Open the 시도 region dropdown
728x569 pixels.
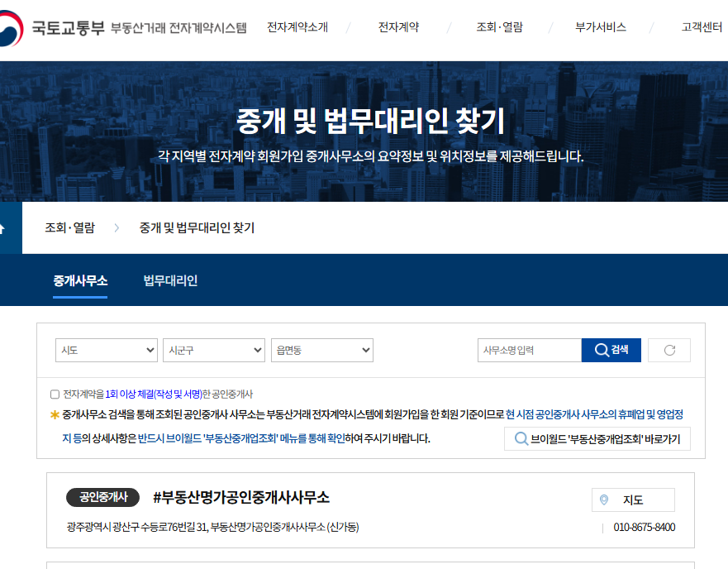coord(106,350)
